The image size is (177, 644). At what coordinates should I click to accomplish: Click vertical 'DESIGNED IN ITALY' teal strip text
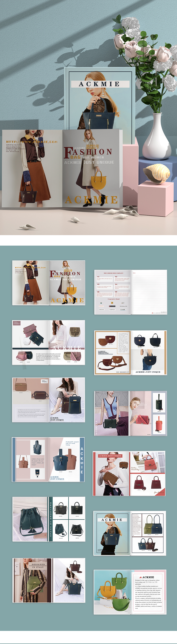coord(51,520)
